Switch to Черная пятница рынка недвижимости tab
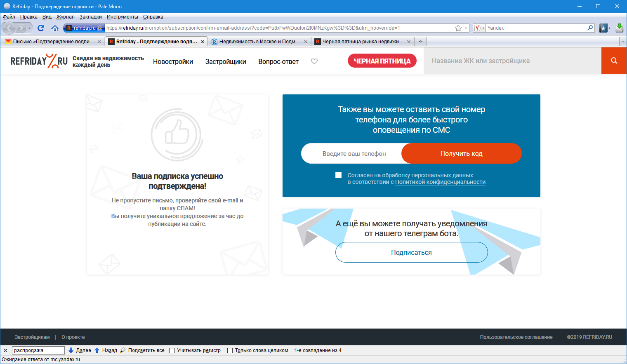 (363, 42)
